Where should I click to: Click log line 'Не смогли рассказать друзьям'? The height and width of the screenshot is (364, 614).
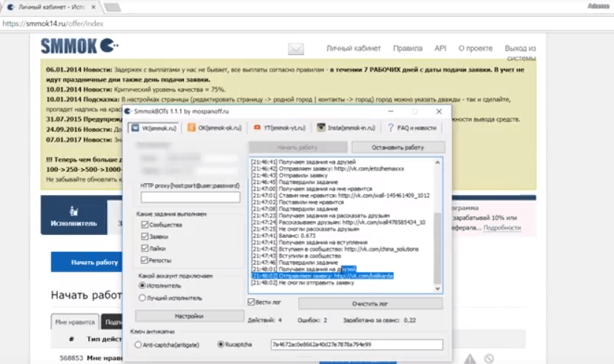(306, 229)
